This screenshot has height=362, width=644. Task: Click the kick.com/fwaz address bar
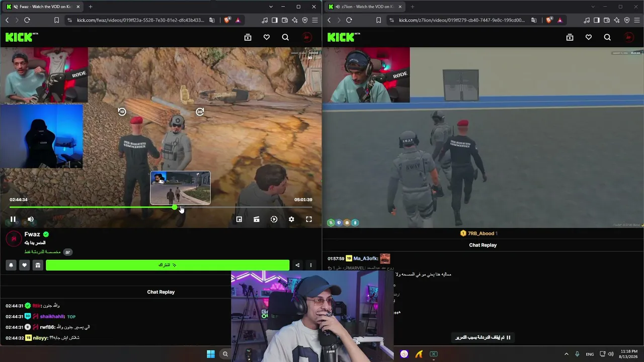140,20
